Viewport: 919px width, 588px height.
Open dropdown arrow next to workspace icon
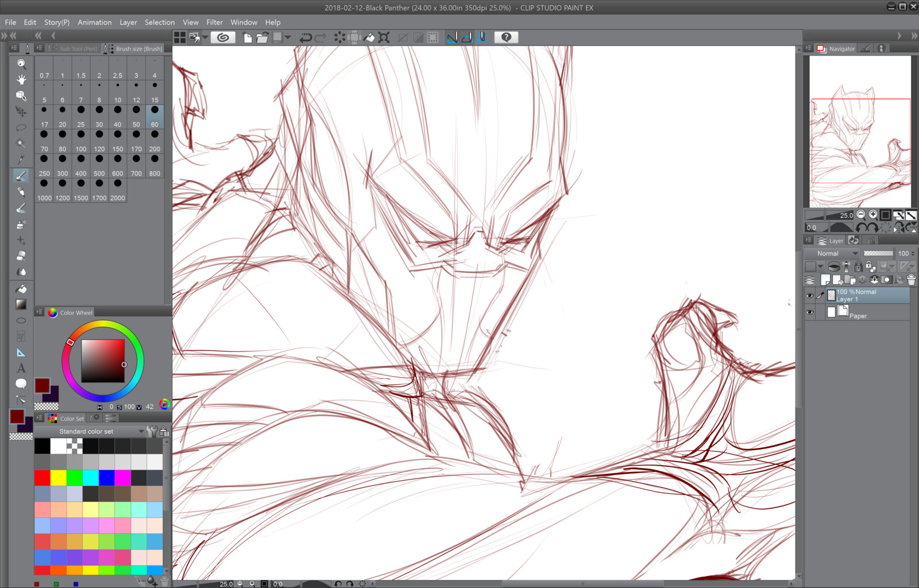205,38
